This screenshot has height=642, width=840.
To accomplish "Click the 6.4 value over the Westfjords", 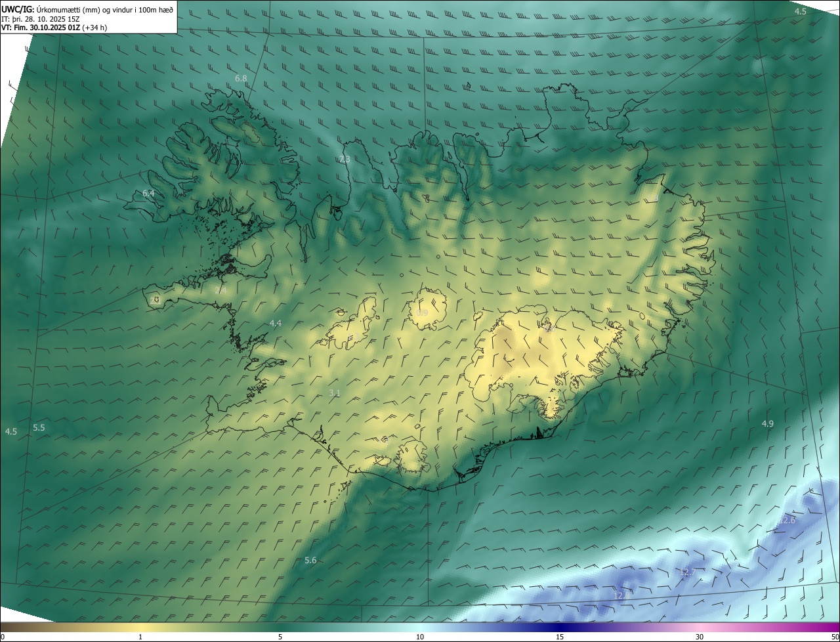I will tap(148, 193).
